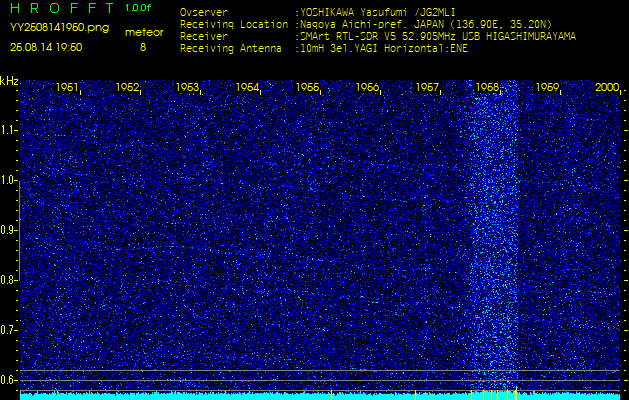Click the date stamp 25.08.14 19:50
This screenshot has width=629, height=400.
point(46,47)
